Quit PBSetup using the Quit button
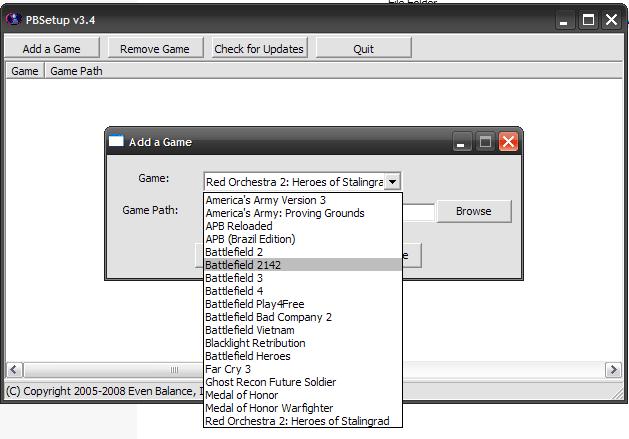This screenshot has width=629, height=439. click(363, 49)
